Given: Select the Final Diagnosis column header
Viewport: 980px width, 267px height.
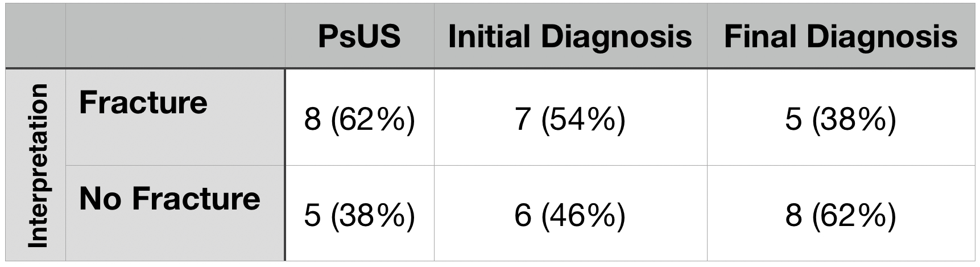Looking at the screenshot, I should pyautogui.click(x=841, y=36).
